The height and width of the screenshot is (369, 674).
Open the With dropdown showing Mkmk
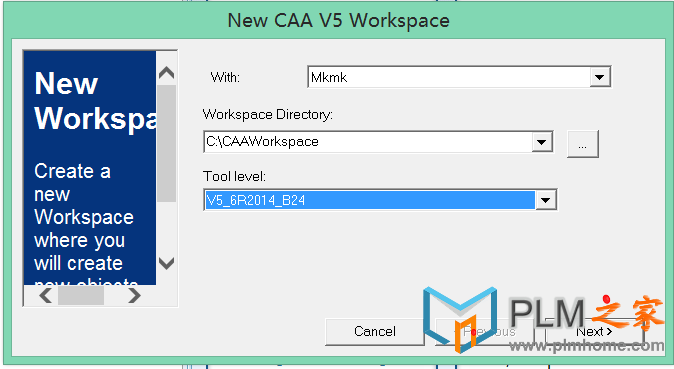[600, 77]
